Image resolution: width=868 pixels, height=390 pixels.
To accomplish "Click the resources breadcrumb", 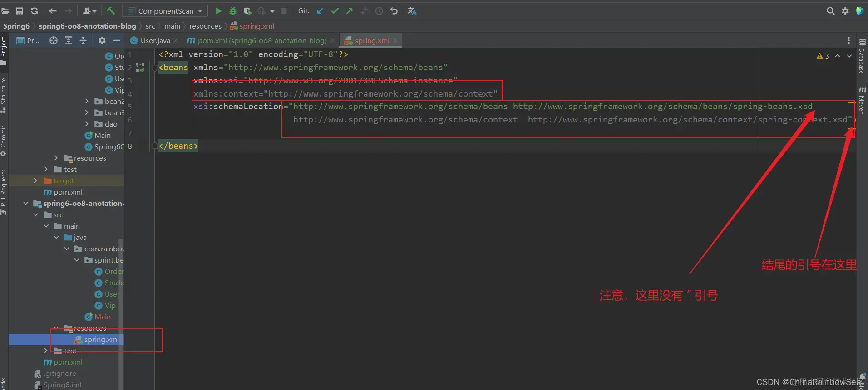I will click(205, 26).
